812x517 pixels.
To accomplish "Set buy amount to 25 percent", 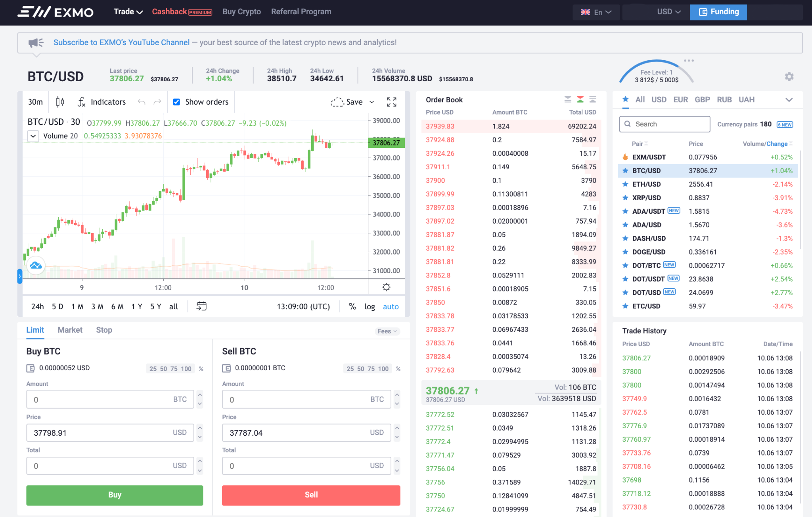I will 153,369.
